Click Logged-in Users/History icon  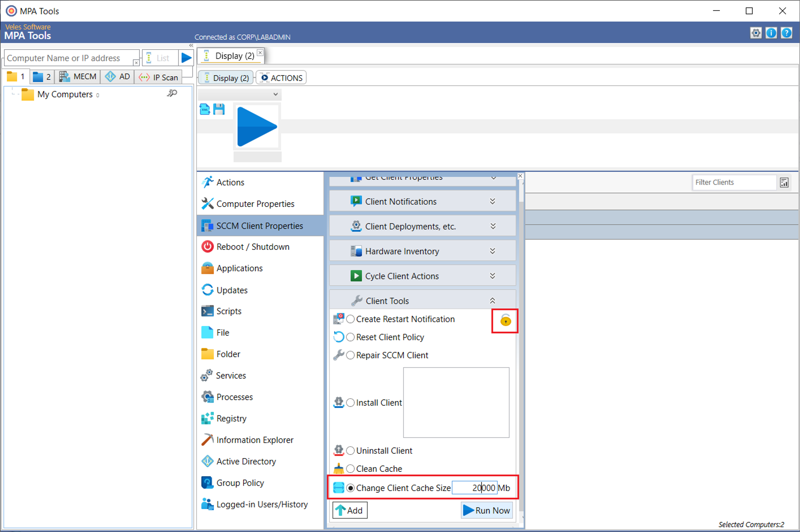pos(207,504)
